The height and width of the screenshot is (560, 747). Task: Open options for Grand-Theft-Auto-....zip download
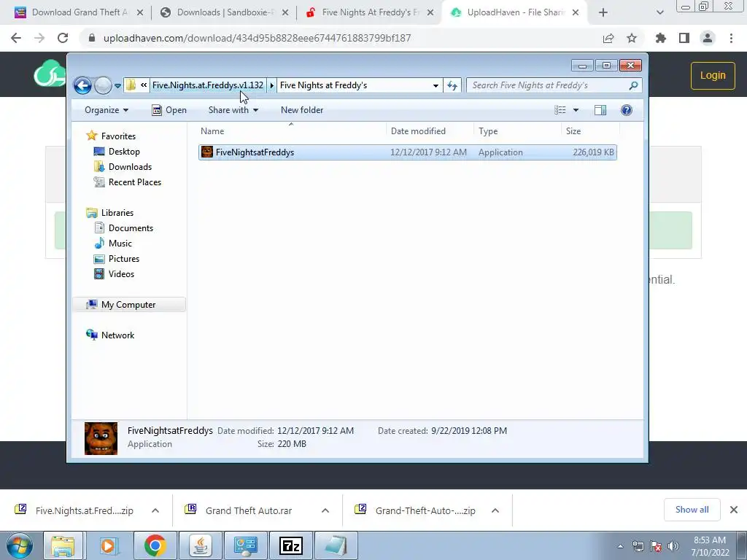(495, 510)
